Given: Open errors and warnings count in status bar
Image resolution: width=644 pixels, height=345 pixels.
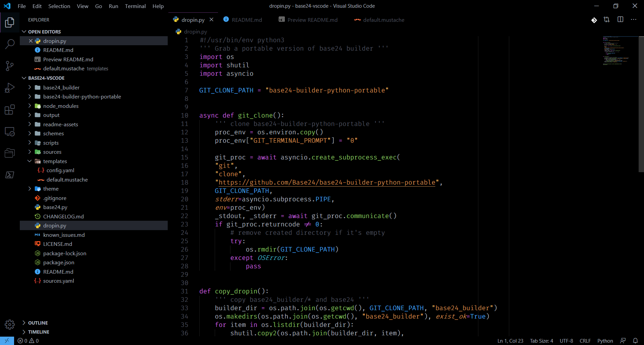Looking at the screenshot, I should pyautogui.click(x=28, y=341).
